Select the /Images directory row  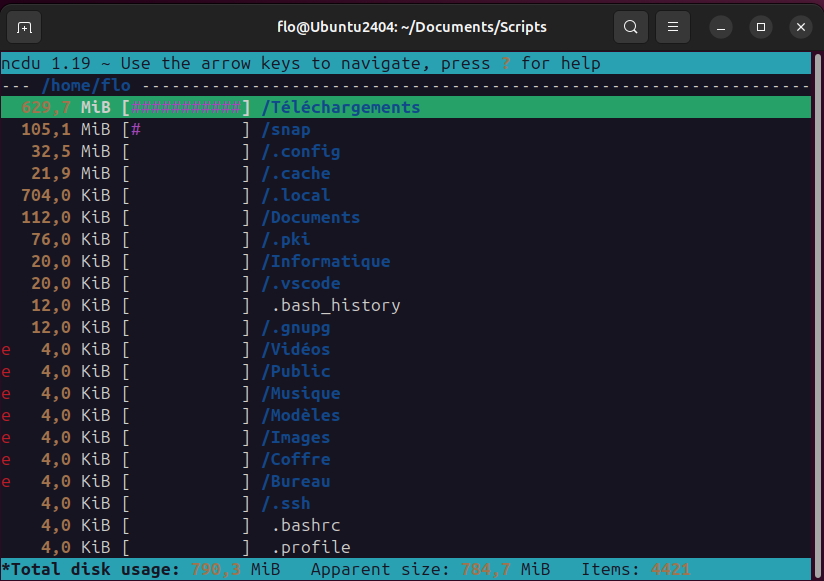point(297,437)
